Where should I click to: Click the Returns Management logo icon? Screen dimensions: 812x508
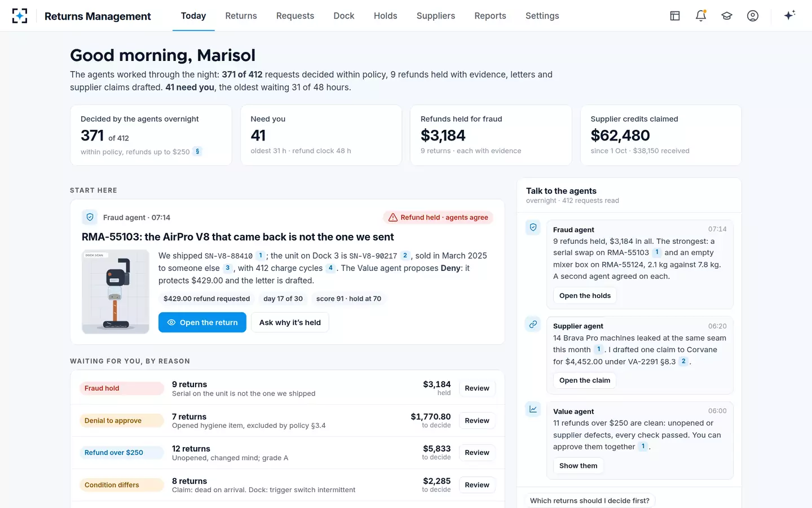(x=20, y=16)
